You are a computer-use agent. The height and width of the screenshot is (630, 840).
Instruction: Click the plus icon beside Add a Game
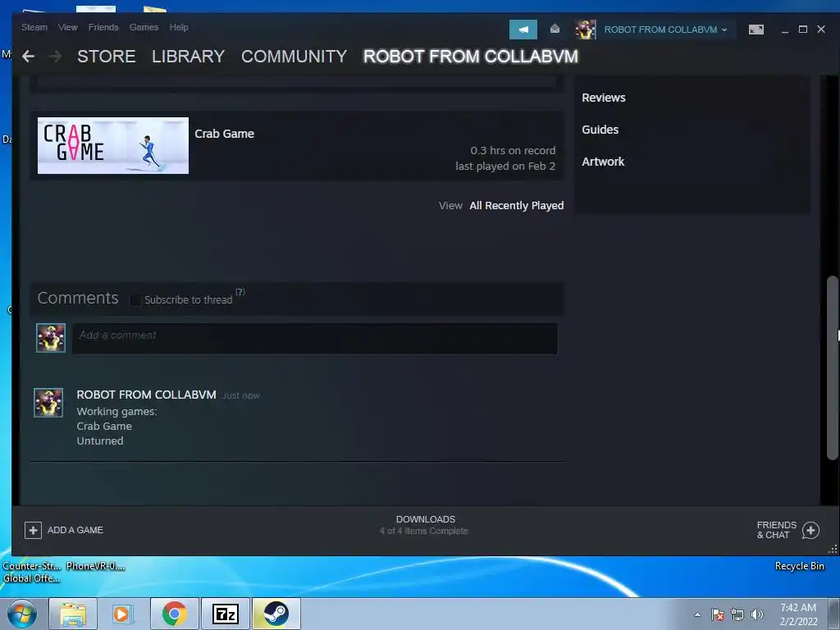coord(33,531)
